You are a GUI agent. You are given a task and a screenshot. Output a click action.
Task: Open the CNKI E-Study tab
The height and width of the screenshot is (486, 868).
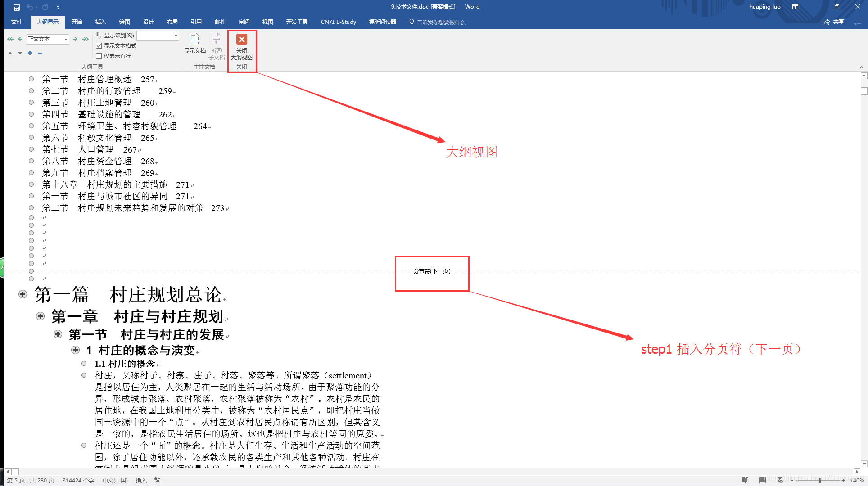point(339,22)
